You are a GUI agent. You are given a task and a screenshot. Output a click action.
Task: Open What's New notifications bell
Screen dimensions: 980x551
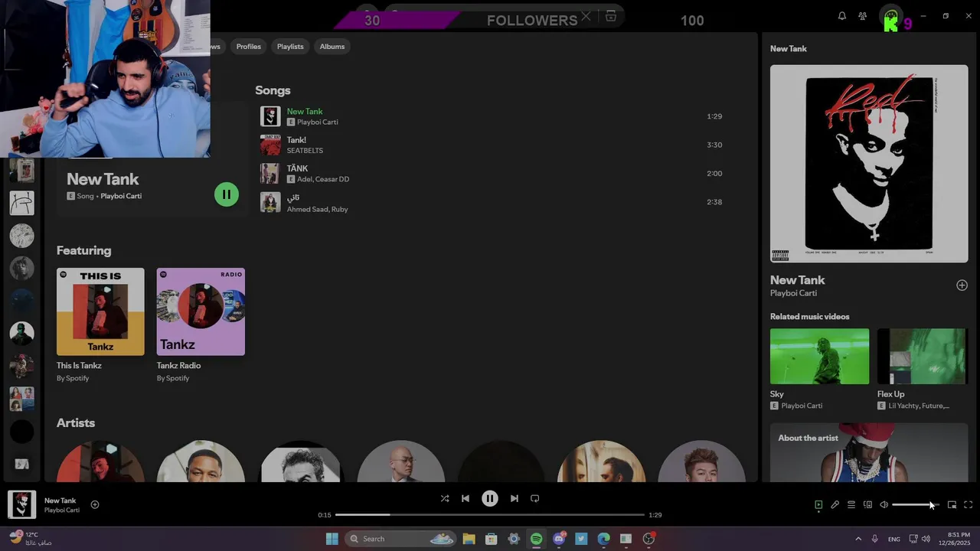[x=842, y=16]
